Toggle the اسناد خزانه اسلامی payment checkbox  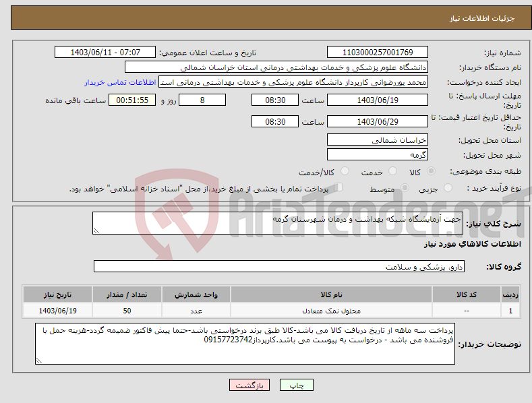[338, 187]
